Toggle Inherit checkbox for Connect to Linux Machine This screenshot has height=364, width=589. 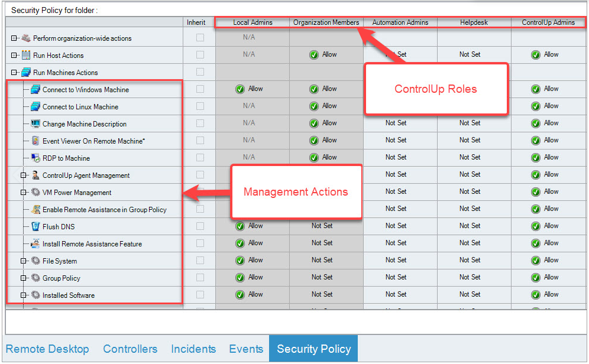pos(200,106)
